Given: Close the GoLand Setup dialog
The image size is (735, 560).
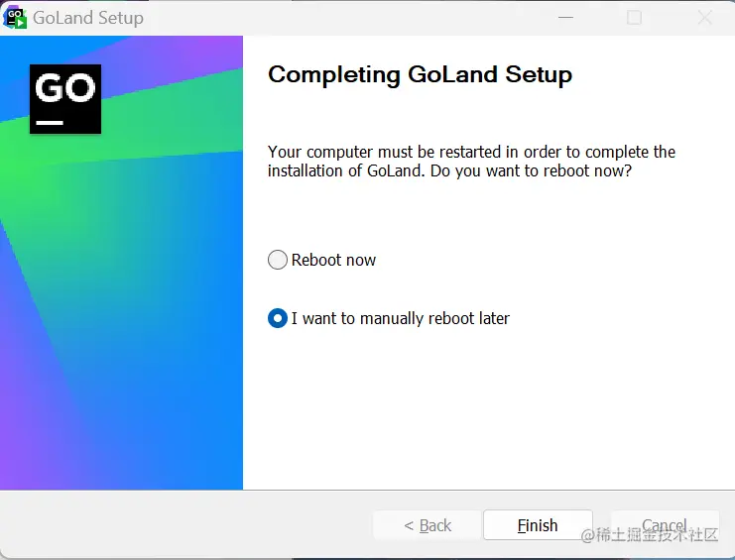Looking at the screenshot, I should pos(705,18).
